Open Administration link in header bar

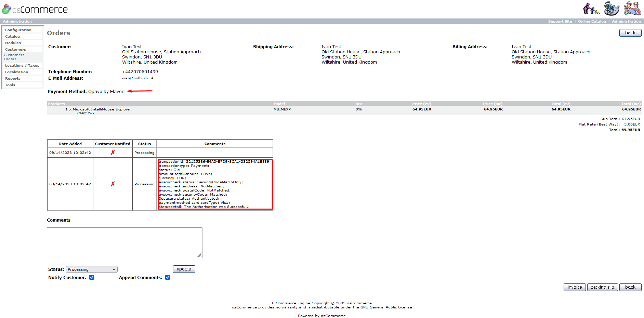(x=626, y=21)
